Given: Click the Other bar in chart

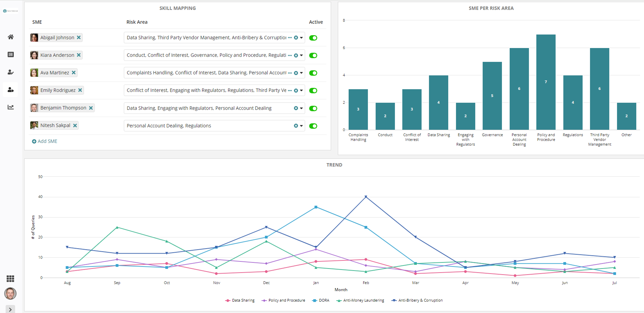Looking at the screenshot, I should 626,116.
